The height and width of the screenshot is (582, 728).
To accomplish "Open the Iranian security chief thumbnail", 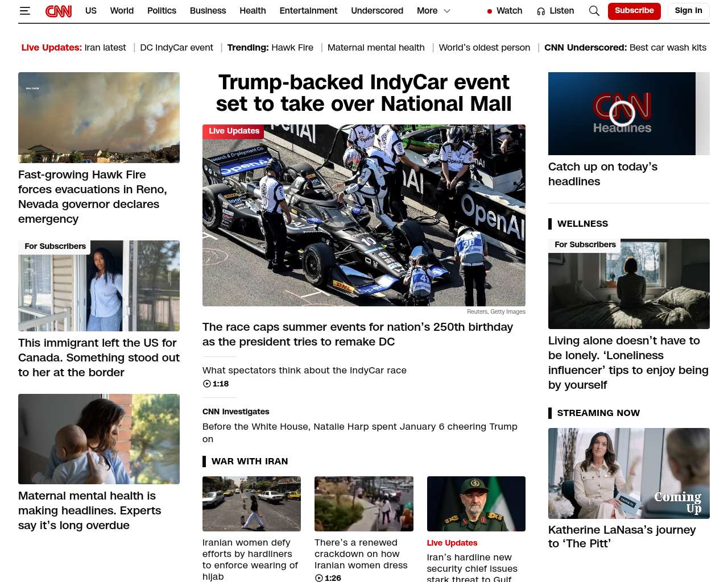I will click(476, 504).
